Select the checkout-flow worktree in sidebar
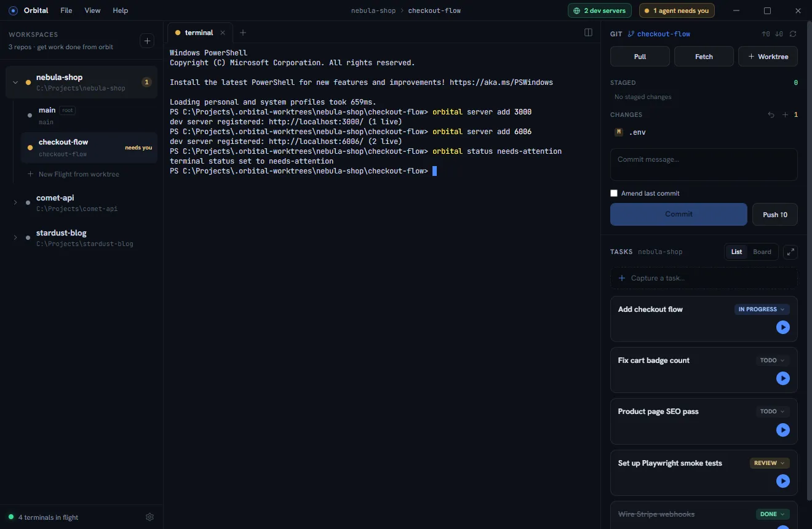 (89, 148)
